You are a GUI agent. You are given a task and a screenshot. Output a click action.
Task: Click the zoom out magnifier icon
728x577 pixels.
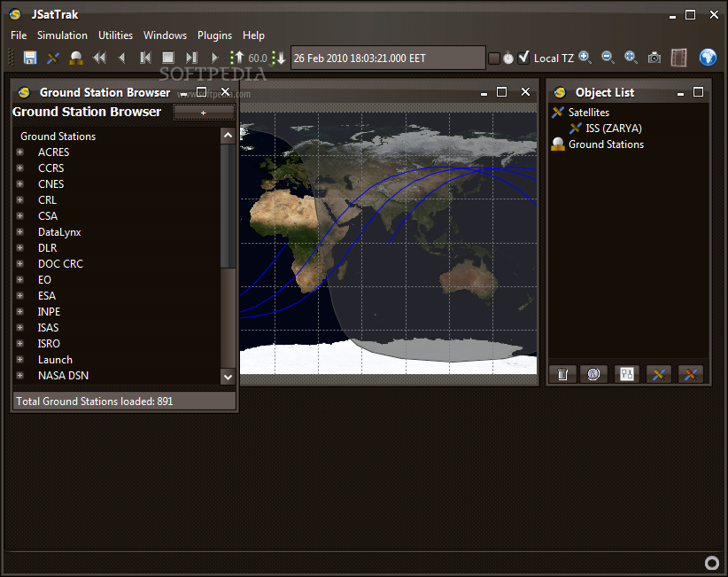pos(608,58)
